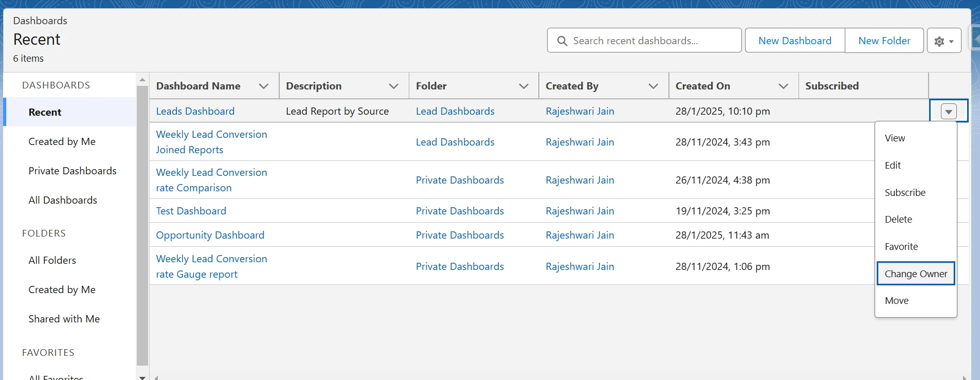Click the sidebar scroll-down arrow
980x380 pixels.
click(142, 377)
